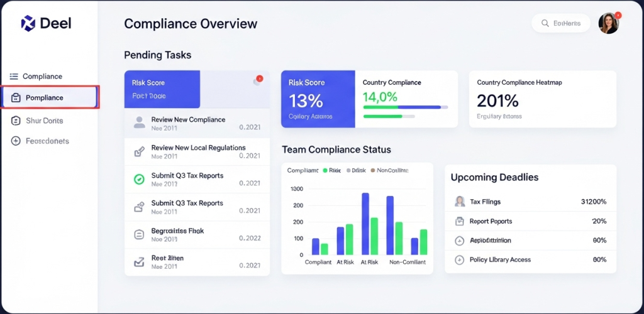
Task: Expand the Country Compliance Heatmap card
Action: coord(542,99)
